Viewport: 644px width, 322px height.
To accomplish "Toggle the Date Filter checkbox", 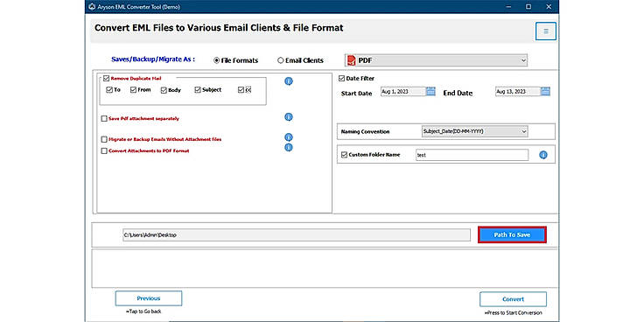I will [x=341, y=79].
